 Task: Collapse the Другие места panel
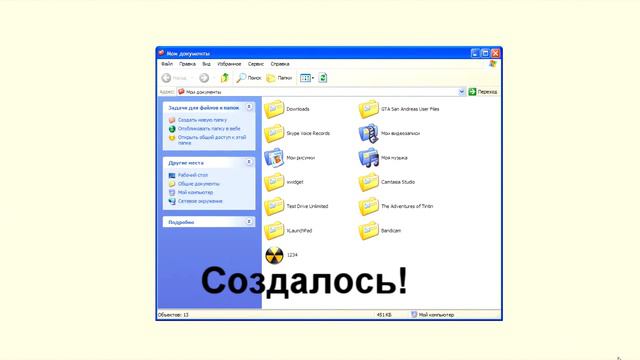(x=249, y=162)
